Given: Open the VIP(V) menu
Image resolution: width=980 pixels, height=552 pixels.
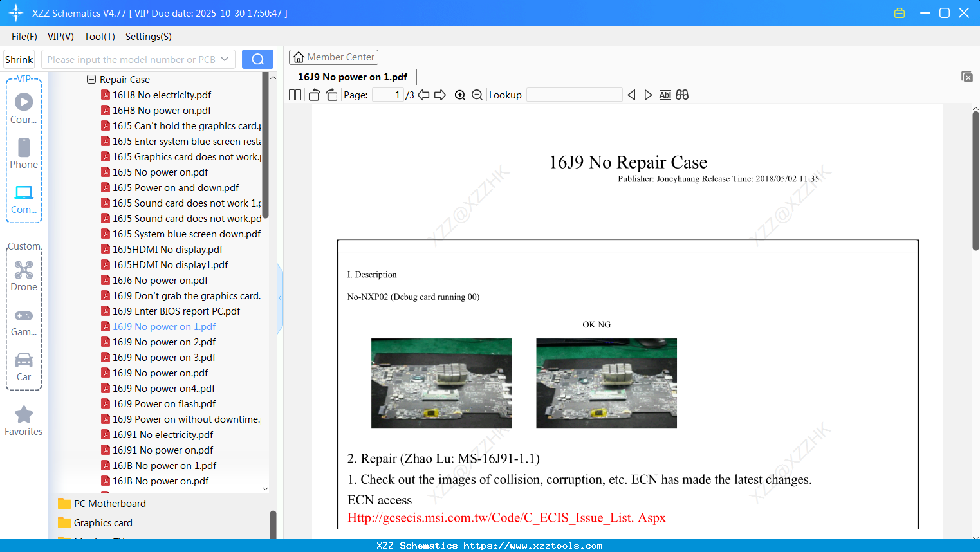Looking at the screenshot, I should pos(60,37).
